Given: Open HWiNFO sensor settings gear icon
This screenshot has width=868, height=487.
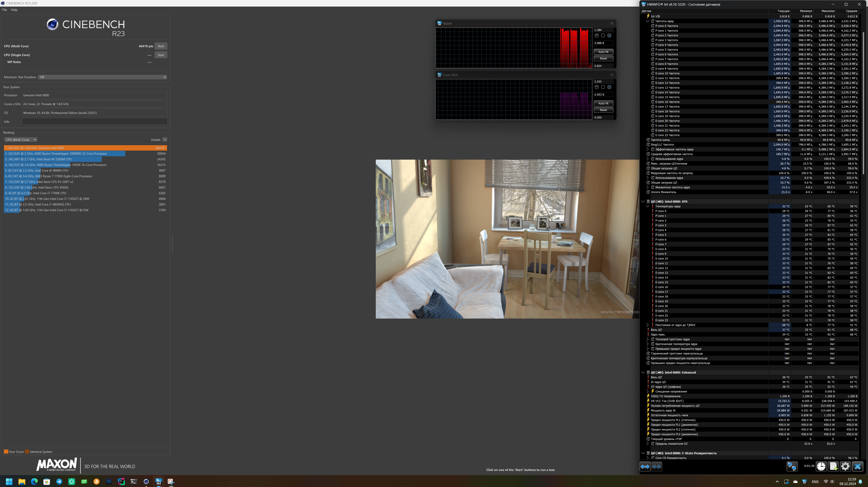Looking at the screenshot, I should pyautogui.click(x=845, y=466).
